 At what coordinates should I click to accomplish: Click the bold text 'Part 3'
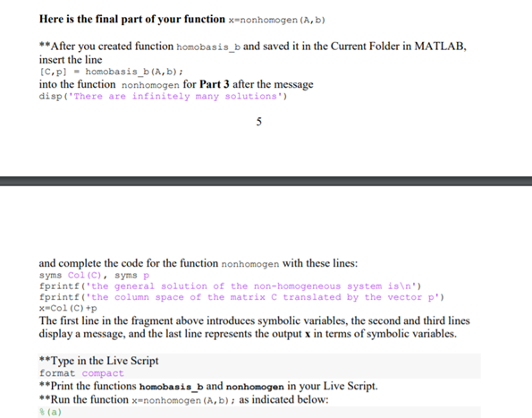tap(215, 84)
